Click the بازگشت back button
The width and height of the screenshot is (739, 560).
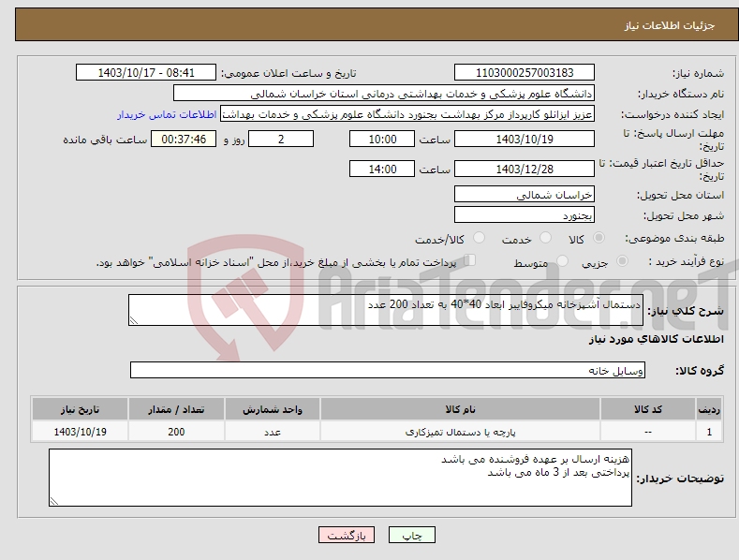pos(347,535)
